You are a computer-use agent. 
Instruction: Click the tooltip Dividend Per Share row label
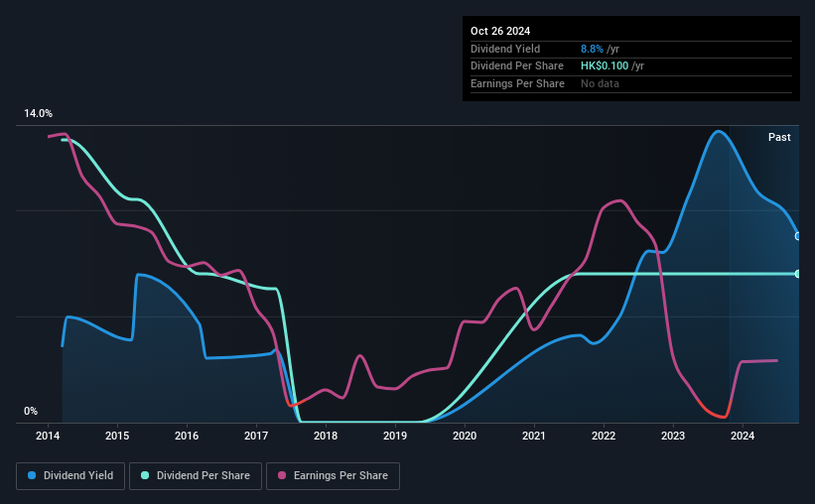[x=516, y=66]
